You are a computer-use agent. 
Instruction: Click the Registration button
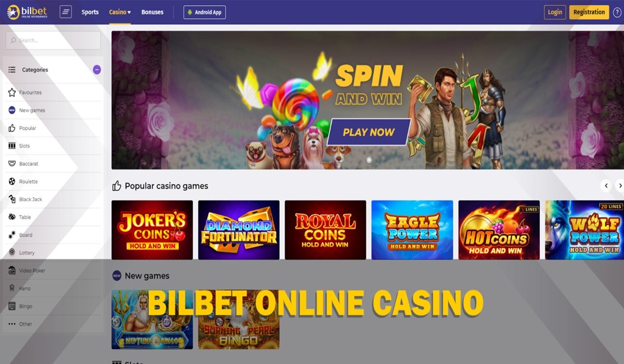589,12
